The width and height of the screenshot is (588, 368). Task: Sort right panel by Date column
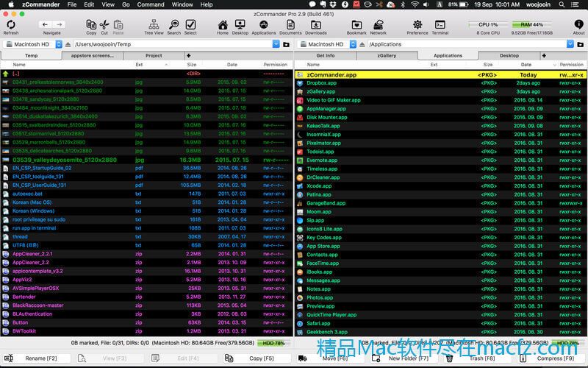point(526,65)
